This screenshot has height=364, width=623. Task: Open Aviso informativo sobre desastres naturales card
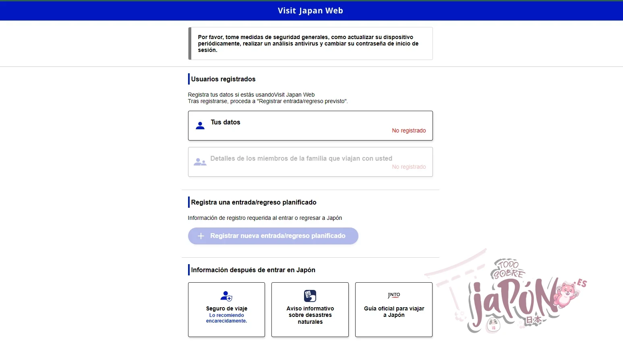point(310,310)
